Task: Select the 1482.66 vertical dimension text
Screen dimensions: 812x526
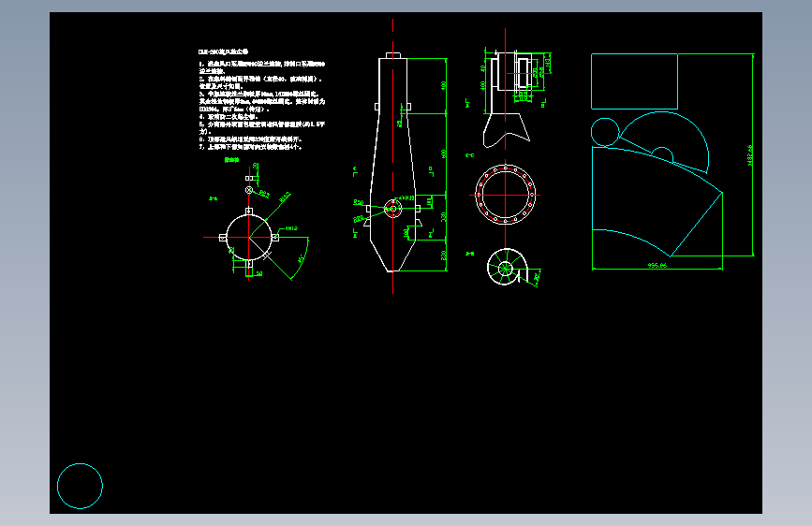Action: click(x=750, y=155)
